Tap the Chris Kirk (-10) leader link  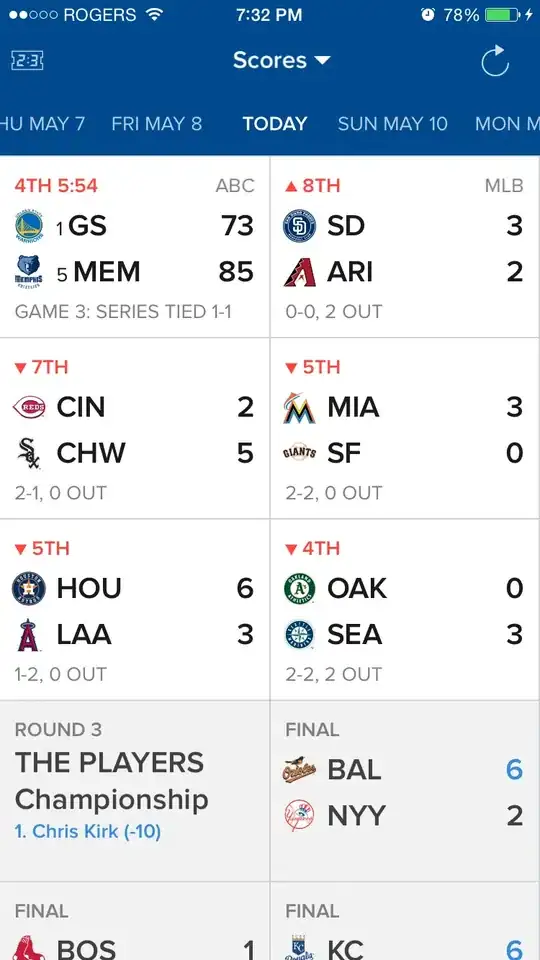[x=88, y=831]
